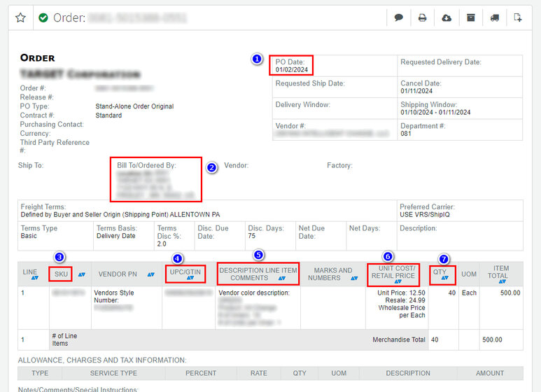This screenshot has height=392, width=541.
Task: Click Department # value 081
Action: click(x=406, y=134)
